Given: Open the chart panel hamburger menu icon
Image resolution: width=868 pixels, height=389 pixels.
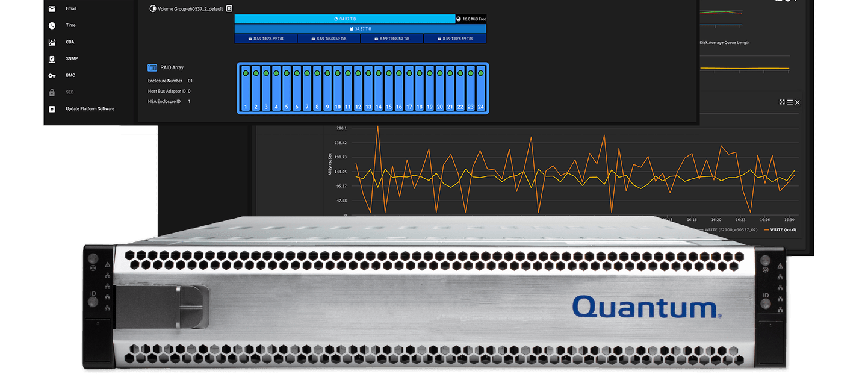Looking at the screenshot, I should (790, 102).
